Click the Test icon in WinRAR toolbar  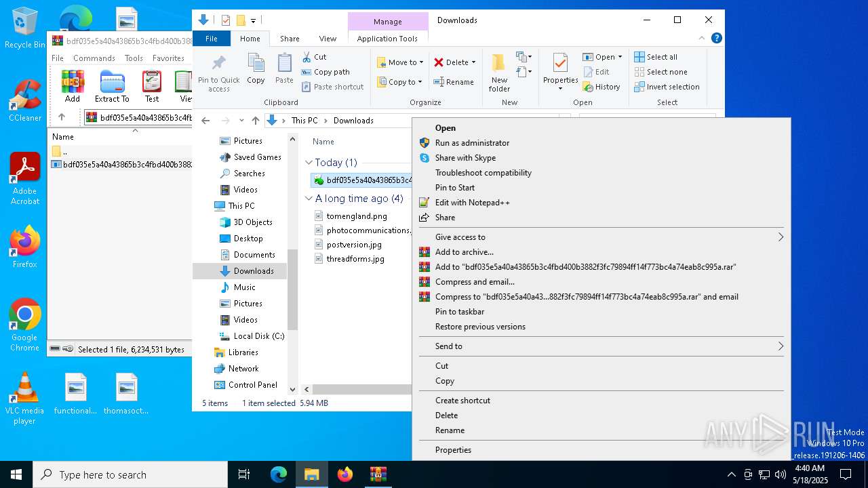pyautogui.click(x=152, y=86)
